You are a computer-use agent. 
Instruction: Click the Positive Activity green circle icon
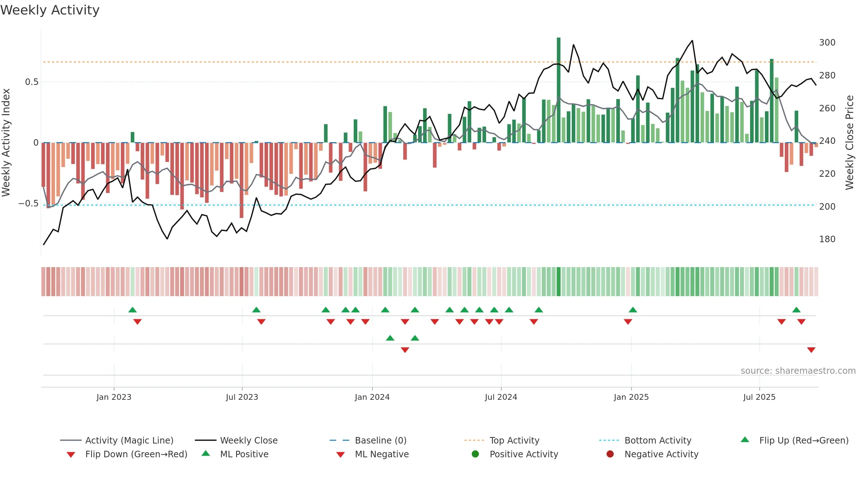tap(475, 454)
